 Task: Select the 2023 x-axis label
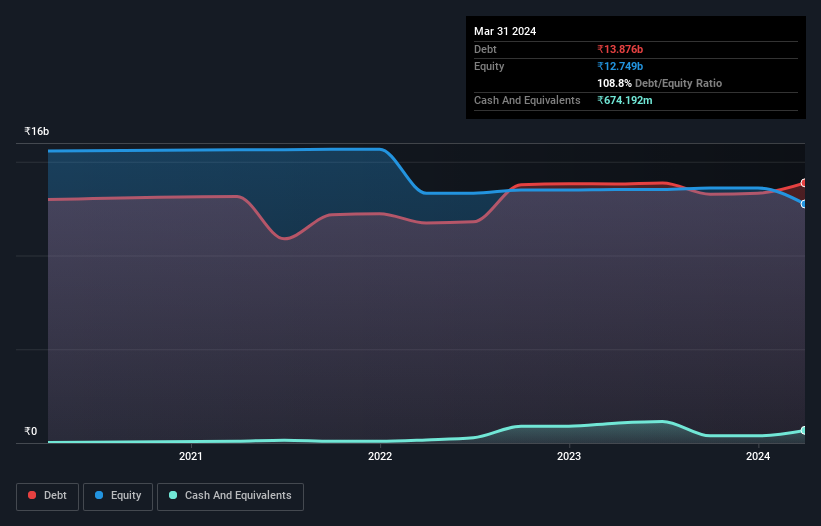(x=569, y=456)
